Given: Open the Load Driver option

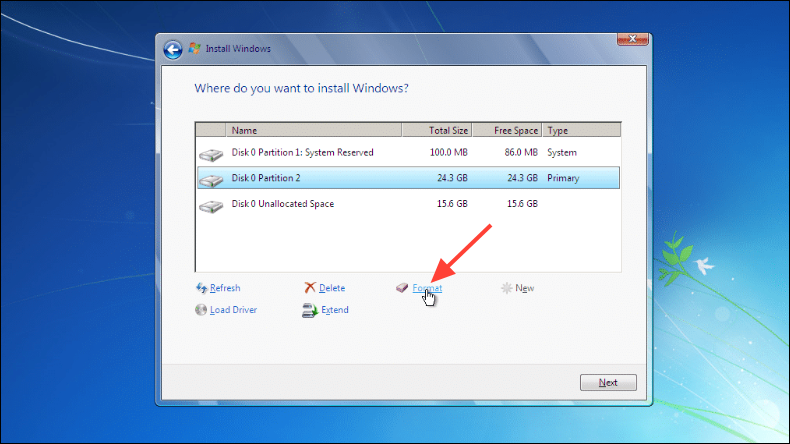Looking at the screenshot, I should tap(233, 309).
